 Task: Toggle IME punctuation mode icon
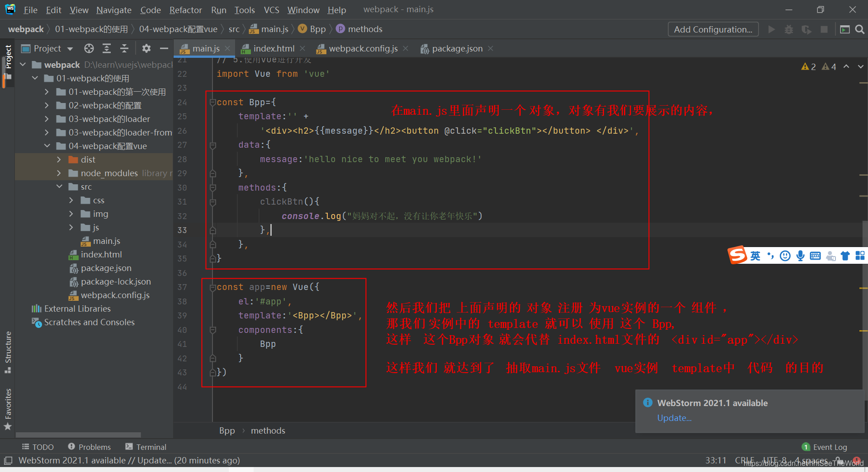[770, 256]
